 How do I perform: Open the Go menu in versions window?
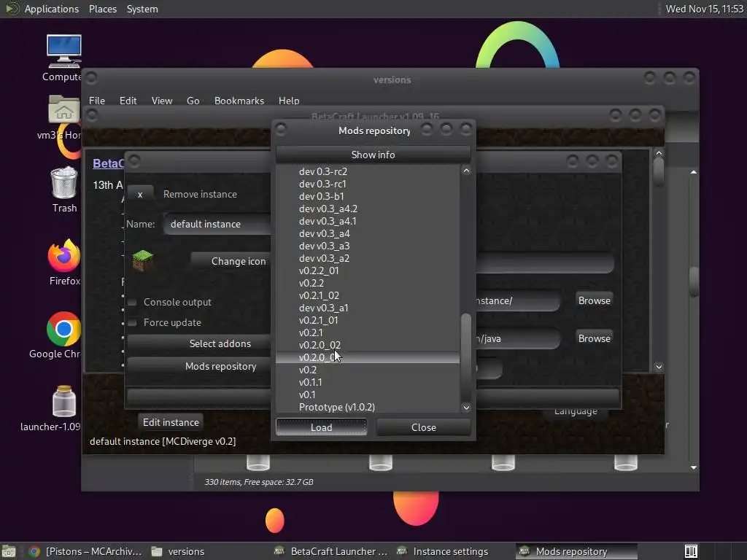pyautogui.click(x=193, y=101)
